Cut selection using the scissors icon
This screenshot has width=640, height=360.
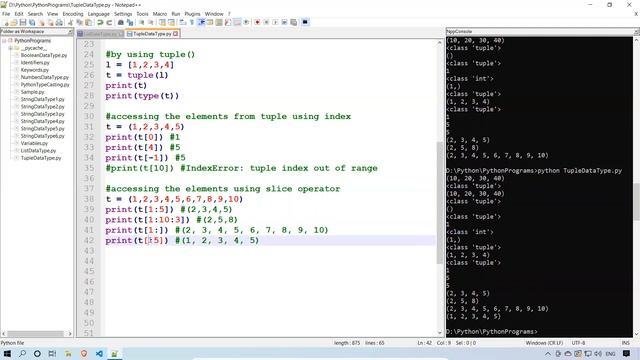70,22
